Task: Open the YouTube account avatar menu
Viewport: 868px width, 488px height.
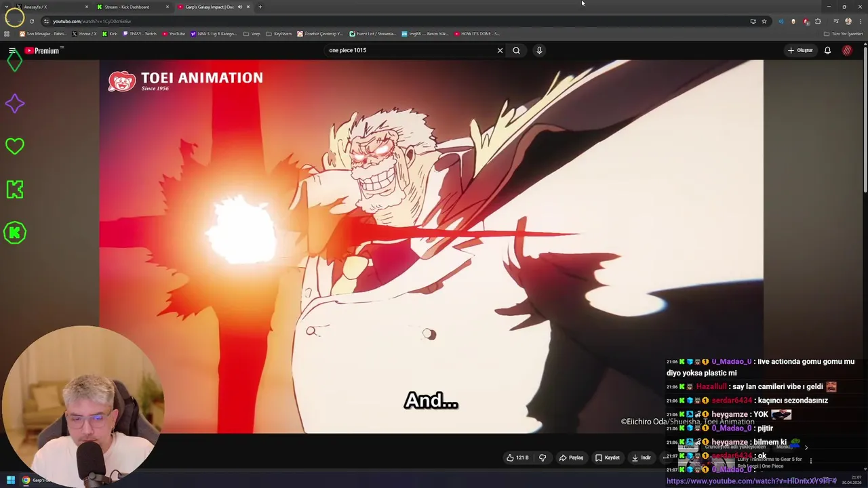Action: (847, 50)
